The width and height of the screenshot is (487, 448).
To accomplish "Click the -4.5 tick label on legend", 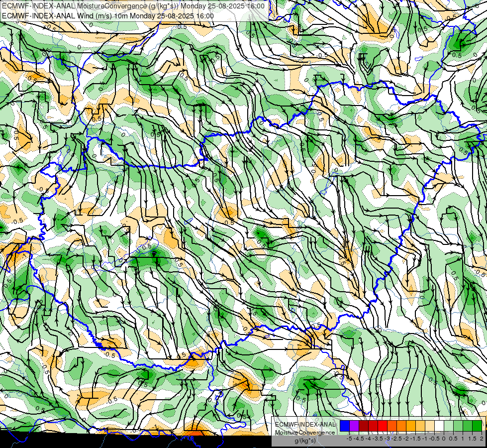I will click(x=359, y=439).
